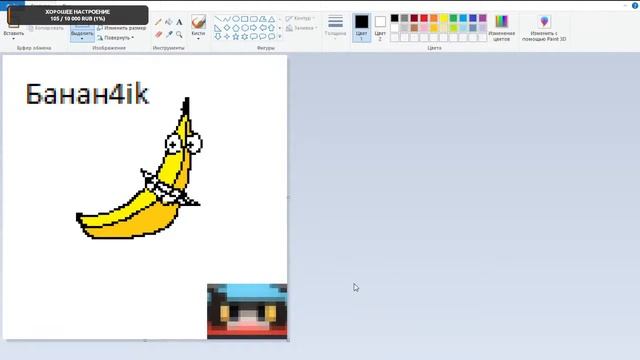Open Edit colors (Изменение цветов)
Viewport: 640px width, 360px height.
tap(502, 28)
